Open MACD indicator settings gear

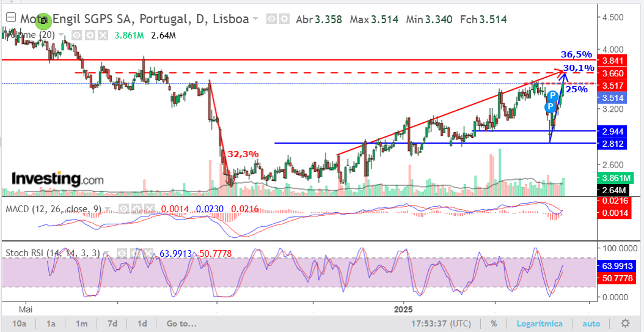(x=136, y=209)
